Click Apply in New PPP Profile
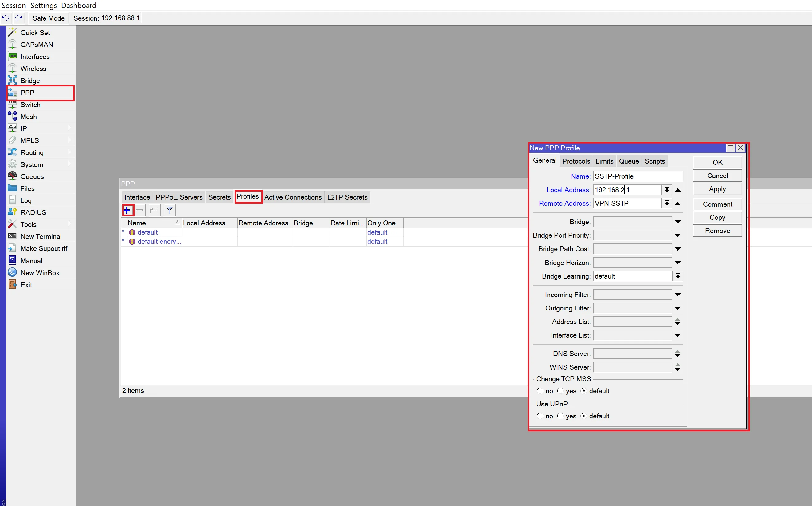 [x=717, y=189]
